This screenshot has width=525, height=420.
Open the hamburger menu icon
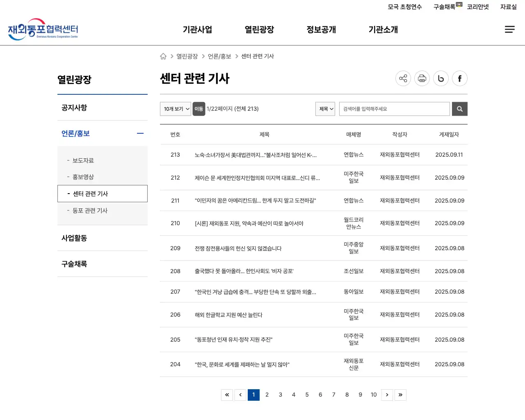click(x=509, y=29)
